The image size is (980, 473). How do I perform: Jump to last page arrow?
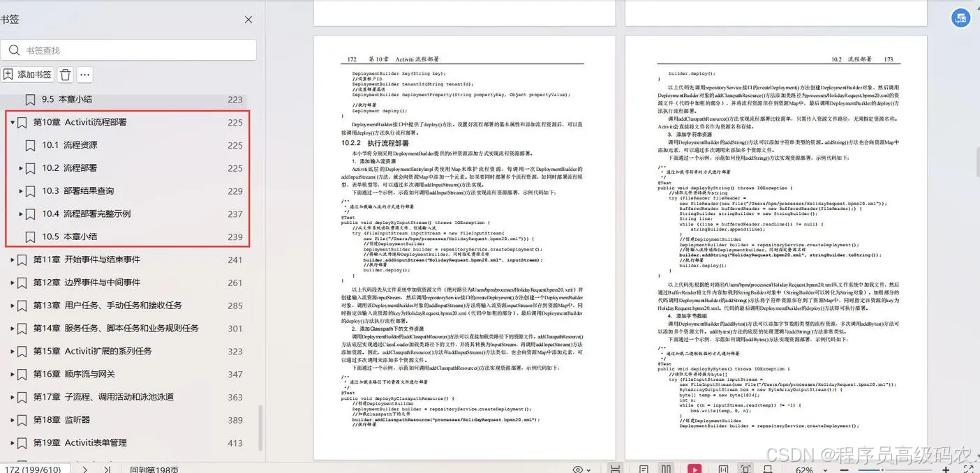pos(107,470)
